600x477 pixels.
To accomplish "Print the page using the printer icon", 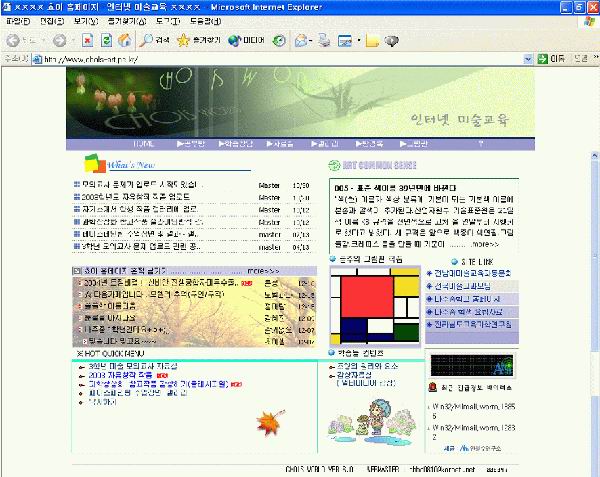I will pyautogui.click(x=324, y=40).
